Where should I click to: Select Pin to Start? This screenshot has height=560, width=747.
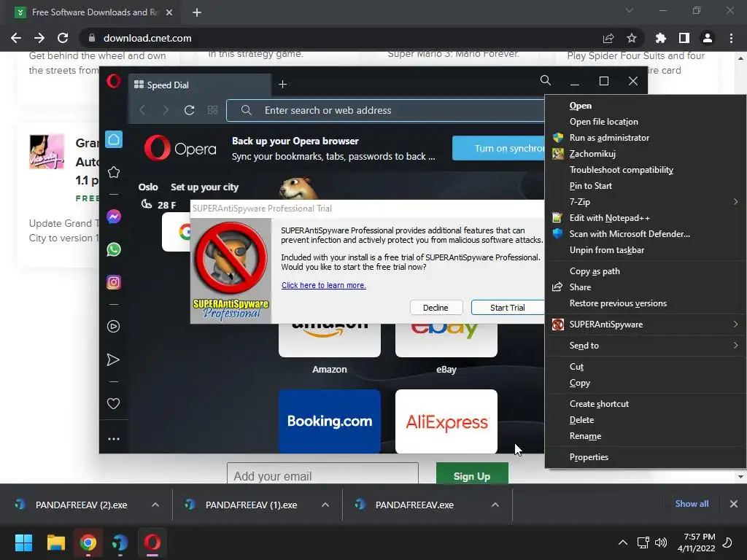pyautogui.click(x=646, y=186)
